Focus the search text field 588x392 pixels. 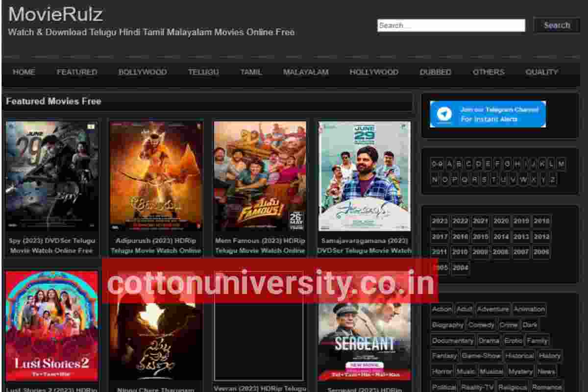451,25
